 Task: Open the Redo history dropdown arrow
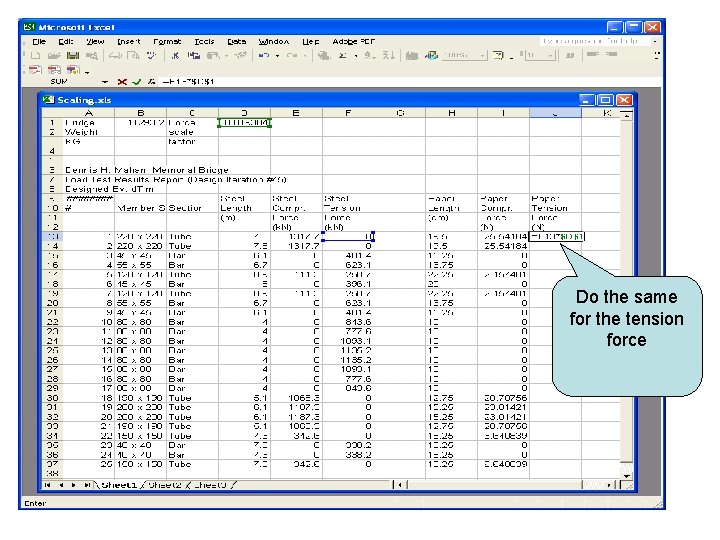(x=304, y=56)
